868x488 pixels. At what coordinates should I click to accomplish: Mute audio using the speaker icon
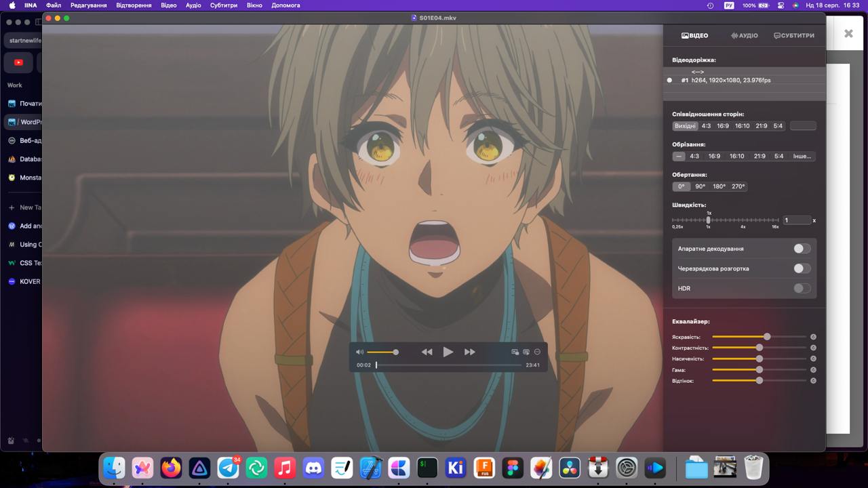coord(359,352)
